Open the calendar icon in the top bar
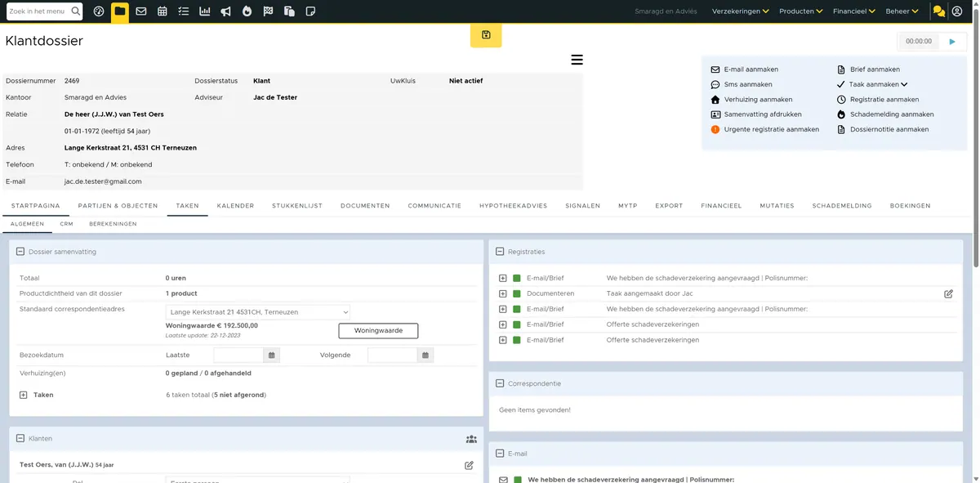Viewport: 980px width, 483px height. coord(163,11)
